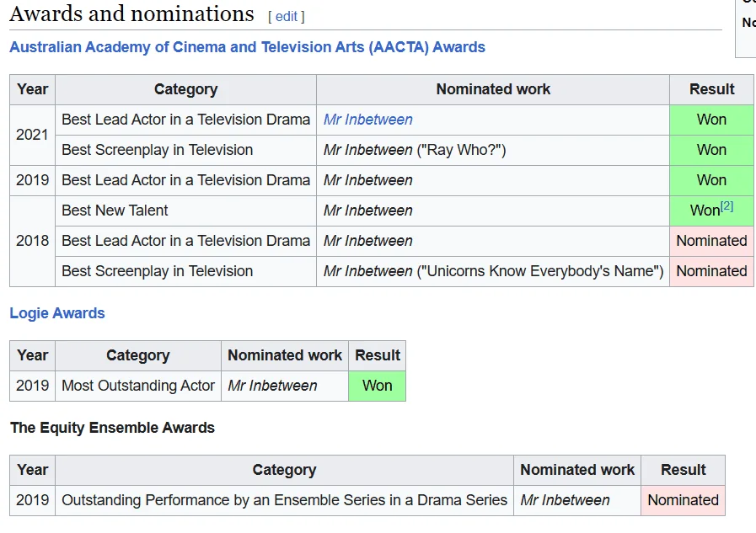The image size is (756, 533).
Task: Click the "Unicorns Know Everybody's Name" cell
Action: coord(493,271)
